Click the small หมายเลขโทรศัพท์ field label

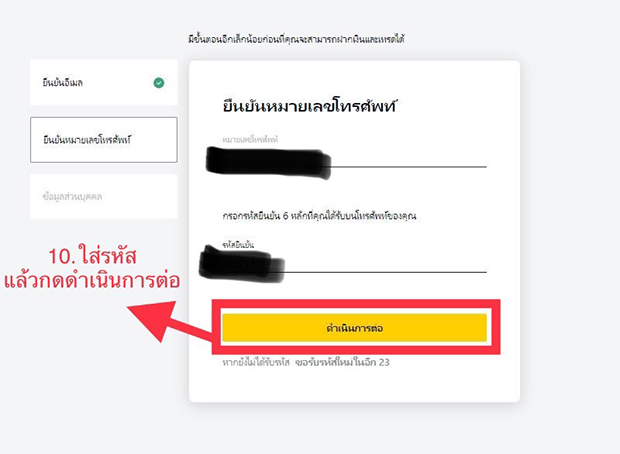pos(250,139)
